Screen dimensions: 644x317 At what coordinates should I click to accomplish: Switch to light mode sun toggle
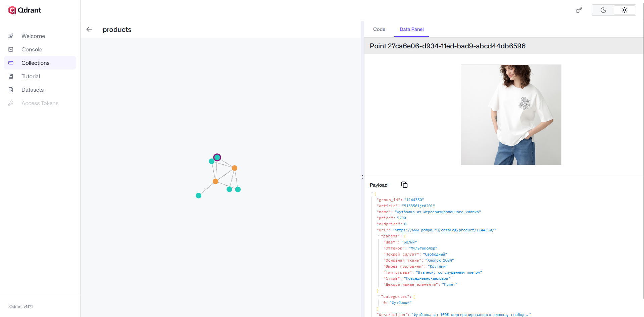point(625,10)
